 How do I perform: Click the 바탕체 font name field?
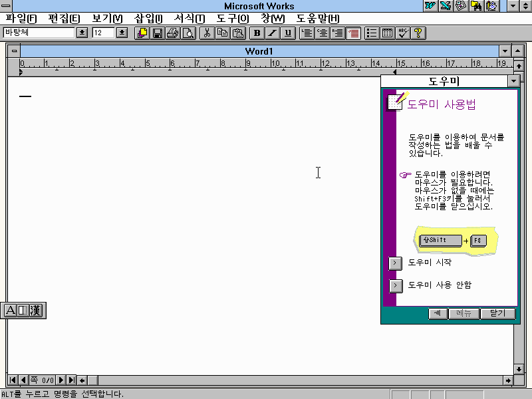click(x=39, y=33)
